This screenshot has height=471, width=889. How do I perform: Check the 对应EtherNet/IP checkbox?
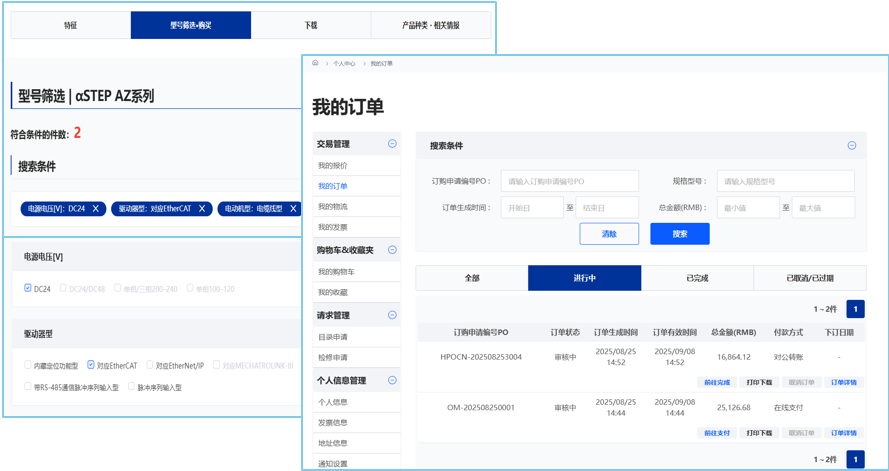point(150,365)
